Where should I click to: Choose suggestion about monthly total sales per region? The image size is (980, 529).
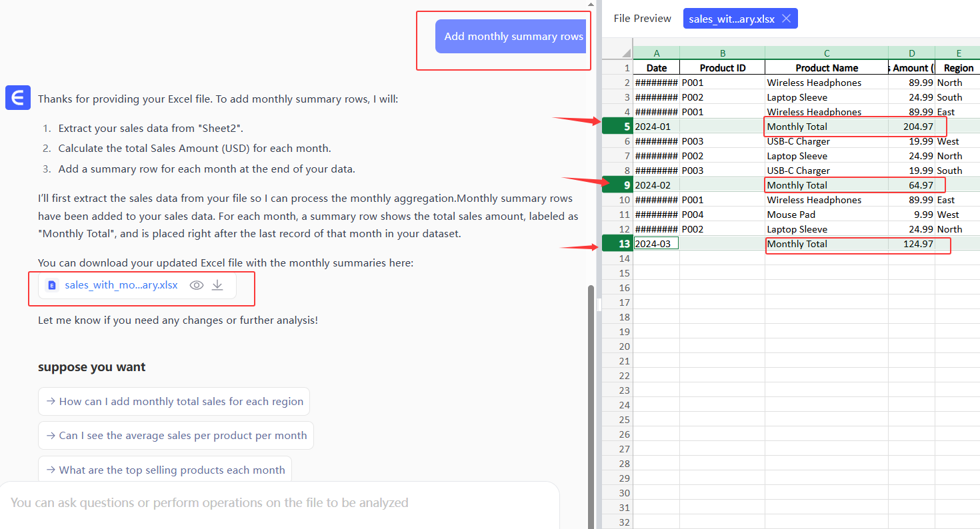tap(174, 401)
